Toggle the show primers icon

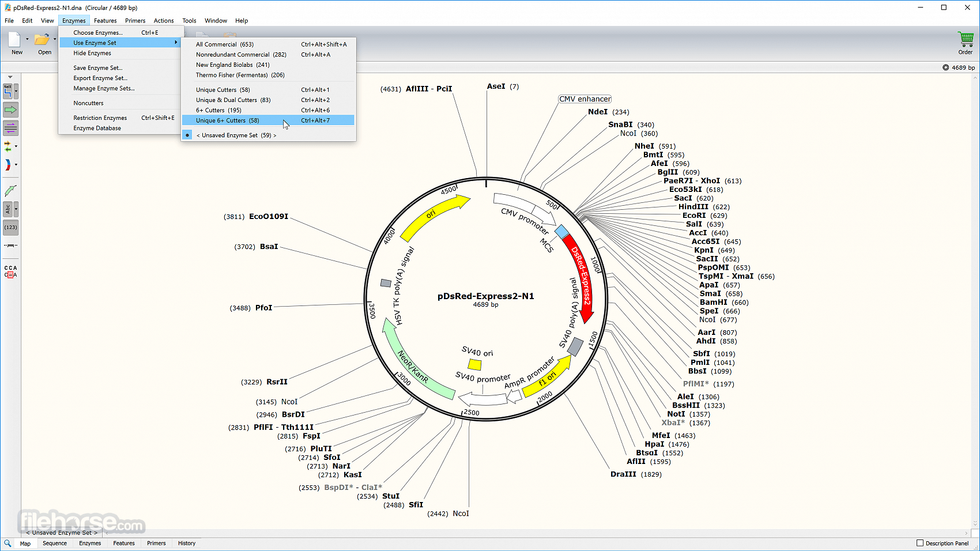[10, 128]
